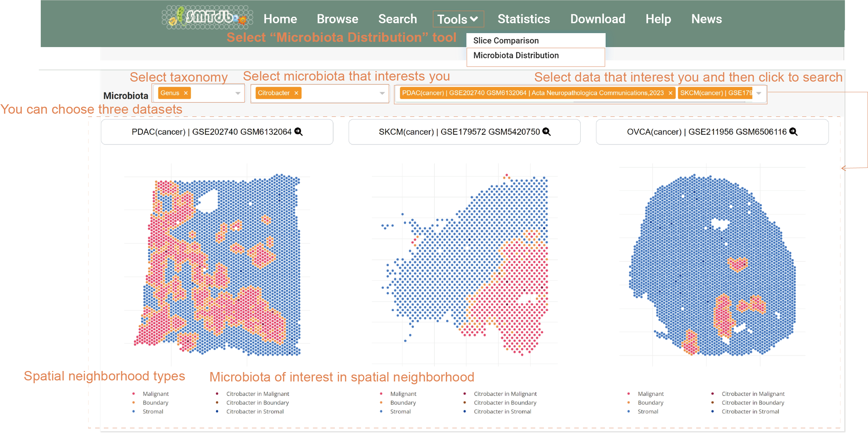The height and width of the screenshot is (439, 868).
Task: Toggle Boundary legend entry in OVCA plot
Action: pos(650,402)
